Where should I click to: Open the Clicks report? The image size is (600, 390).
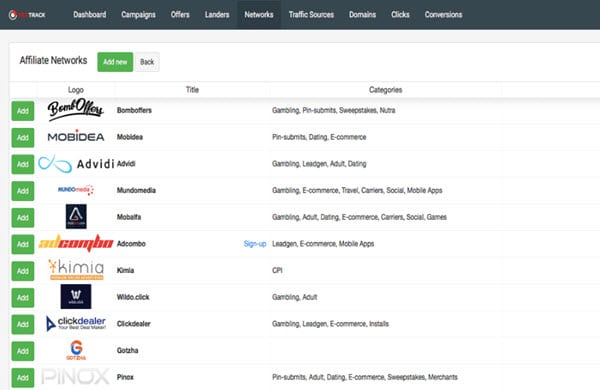pos(400,15)
